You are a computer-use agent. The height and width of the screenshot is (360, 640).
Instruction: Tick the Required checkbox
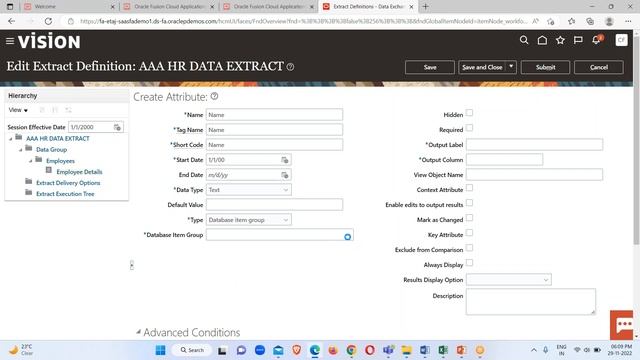(469, 128)
